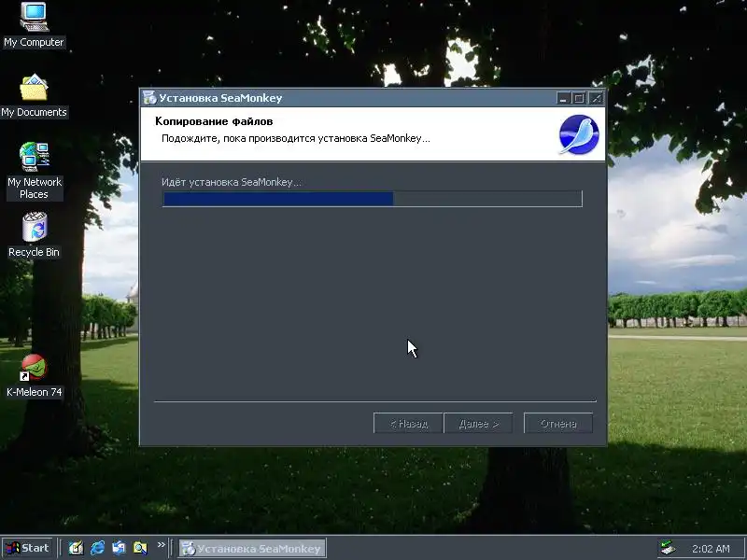747x560 pixels.
Task: Click the Далее > button
Action: pyautogui.click(x=478, y=424)
